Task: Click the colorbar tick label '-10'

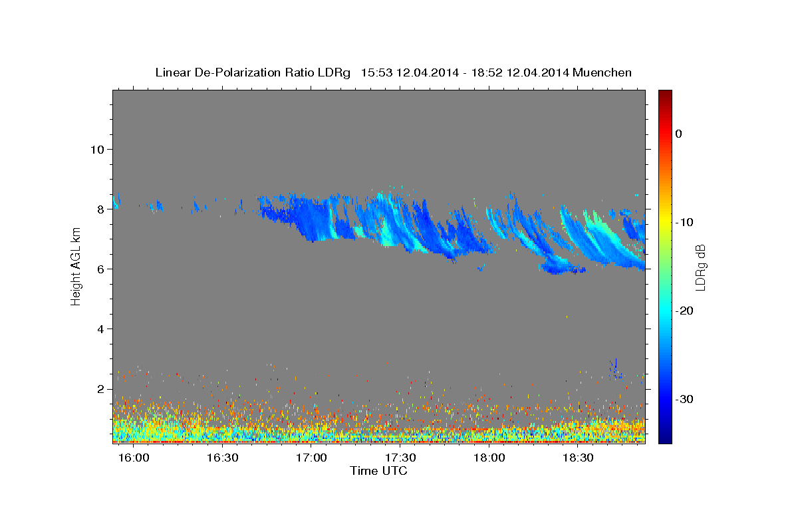Action: [684, 222]
